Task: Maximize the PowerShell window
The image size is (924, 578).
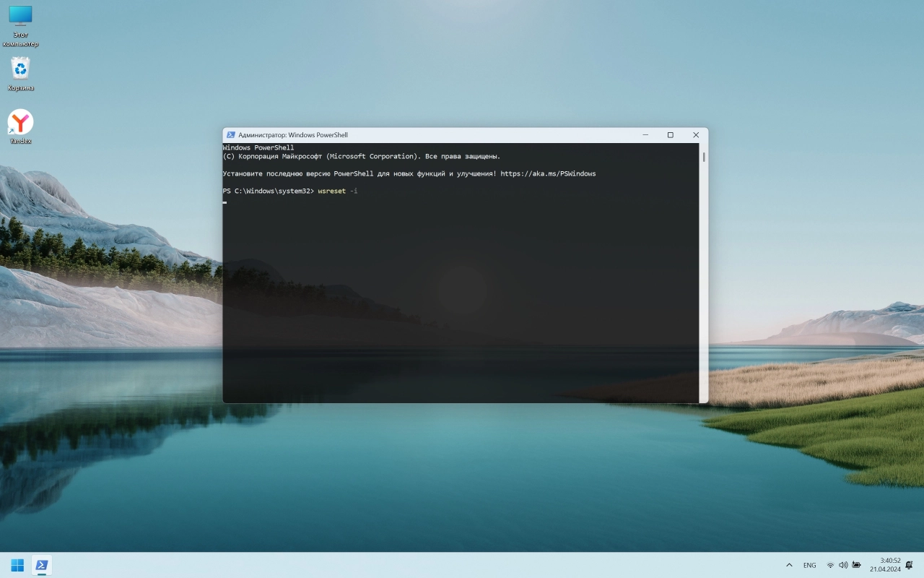Action: tap(670, 135)
